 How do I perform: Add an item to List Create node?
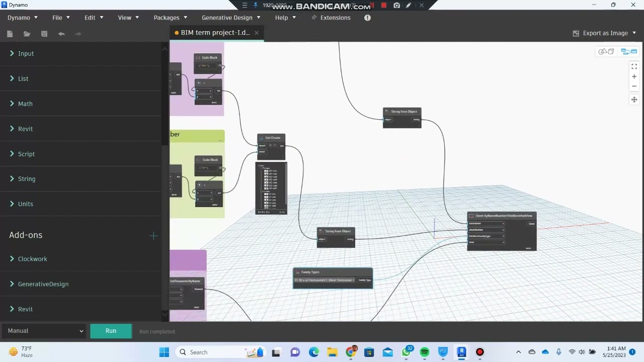point(270,145)
